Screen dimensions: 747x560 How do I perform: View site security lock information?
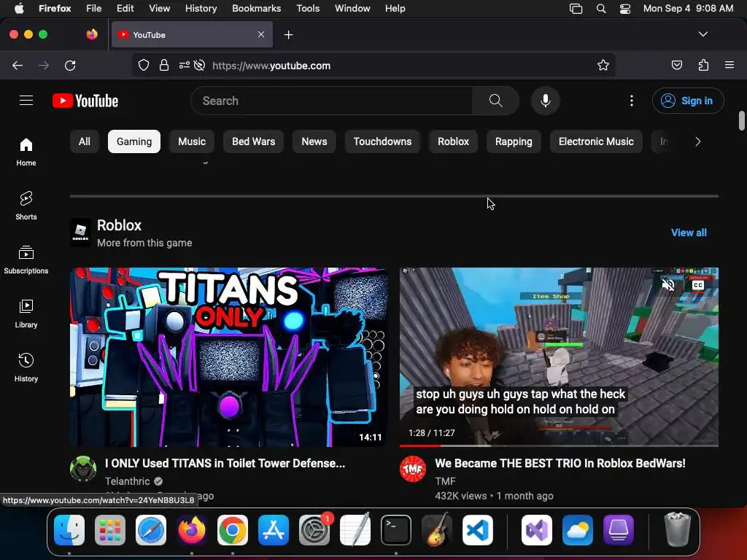click(x=164, y=65)
